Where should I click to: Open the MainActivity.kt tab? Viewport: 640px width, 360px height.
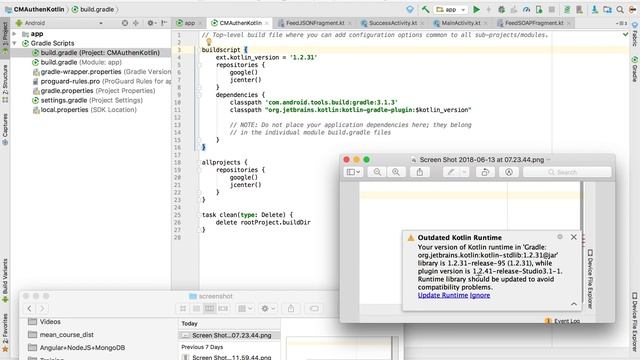tap(460, 23)
